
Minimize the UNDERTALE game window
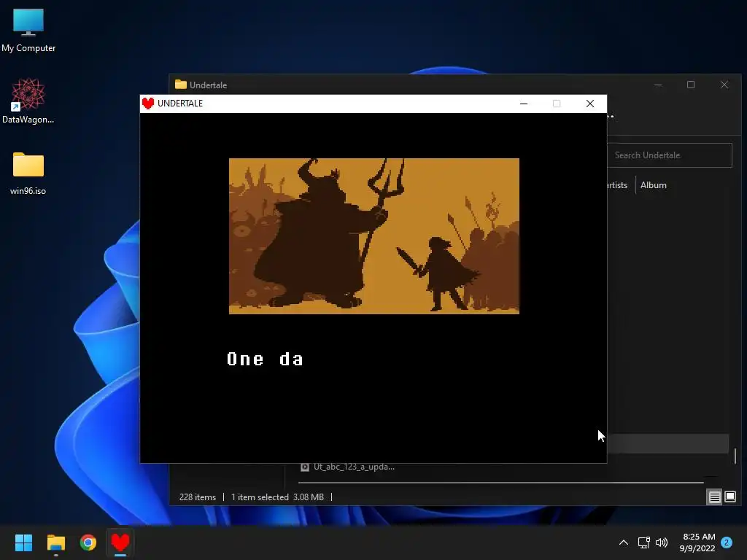524,104
